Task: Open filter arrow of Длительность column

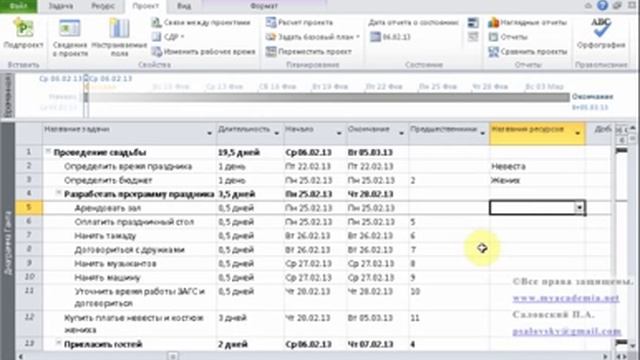Action: [276, 133]
